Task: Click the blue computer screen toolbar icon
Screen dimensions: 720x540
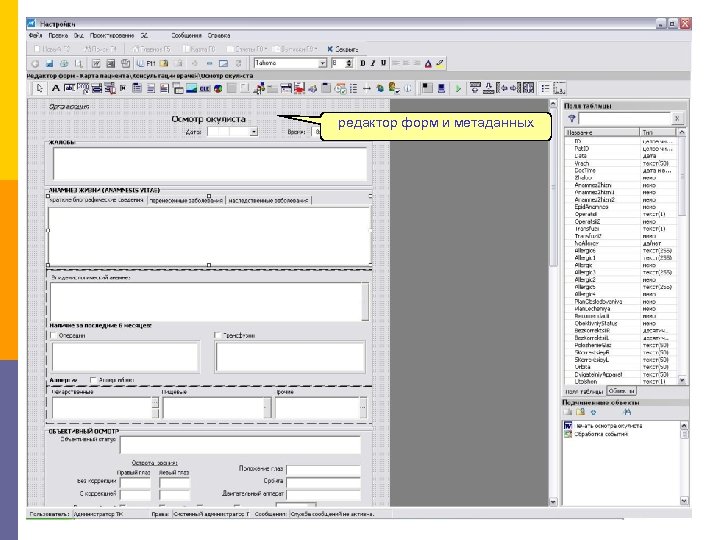Action: [x=441, y=88]
